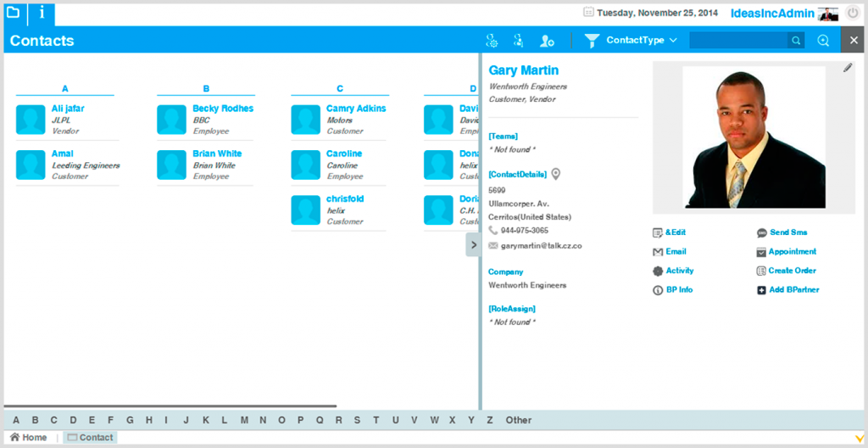The height and width of the screenshot is (448, 868).
Task: Open the Becky Rodhes contact
Action: [223, 108]
